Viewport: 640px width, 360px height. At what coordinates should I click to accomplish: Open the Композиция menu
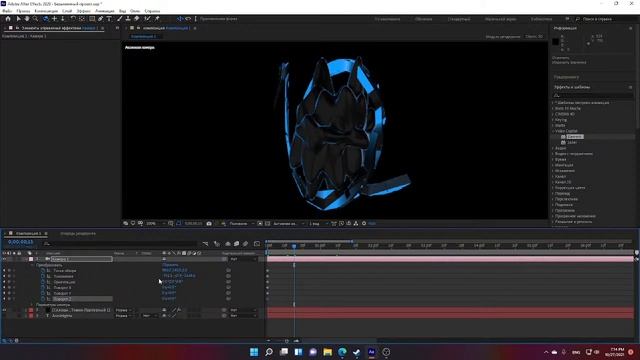click(46, 11)
